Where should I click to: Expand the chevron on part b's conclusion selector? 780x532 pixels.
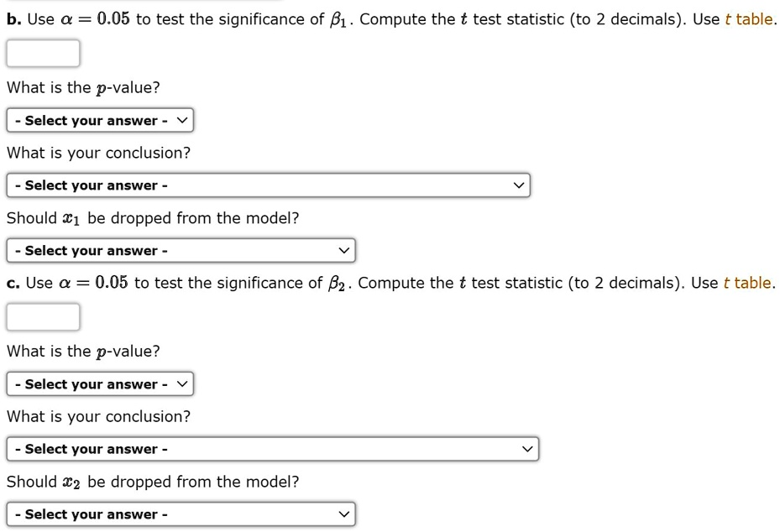click(x=520, y=185)
